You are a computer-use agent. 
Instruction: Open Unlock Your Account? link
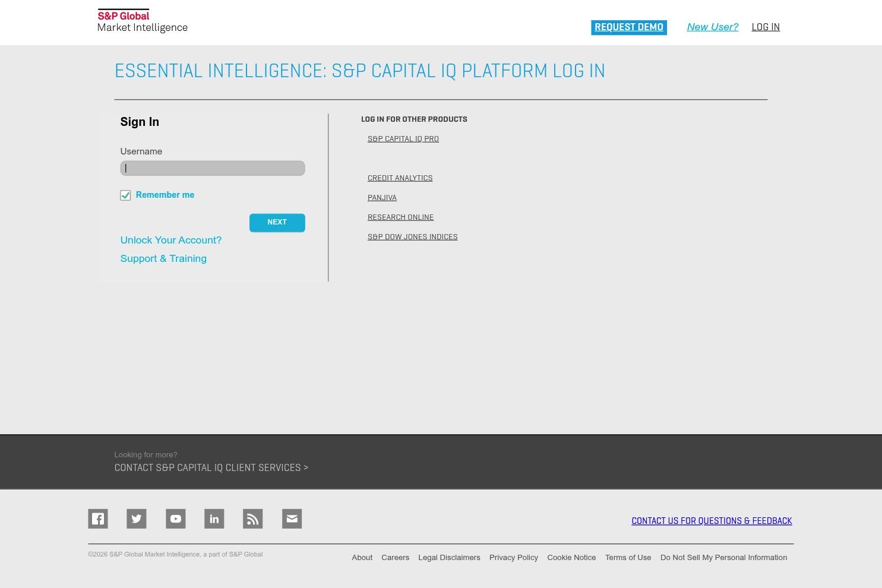pos(171,240)
